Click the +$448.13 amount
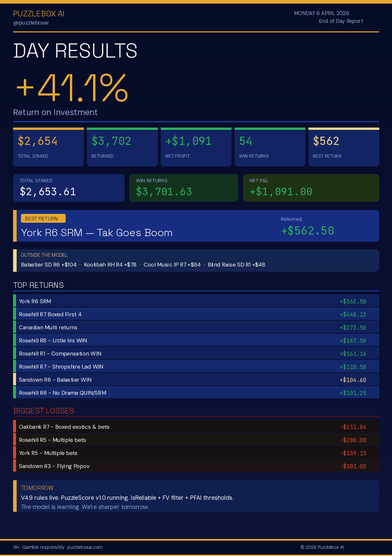Screen dimensions: 392x556 click(353, 314)
